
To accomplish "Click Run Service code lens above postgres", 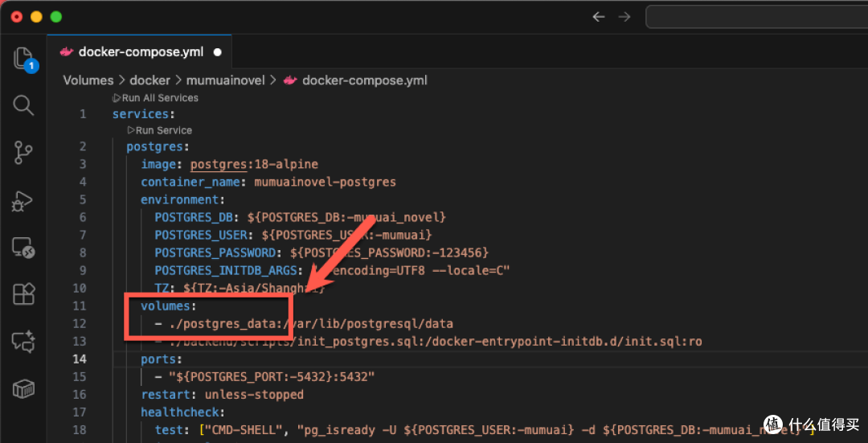I will (x=159, y=131).
